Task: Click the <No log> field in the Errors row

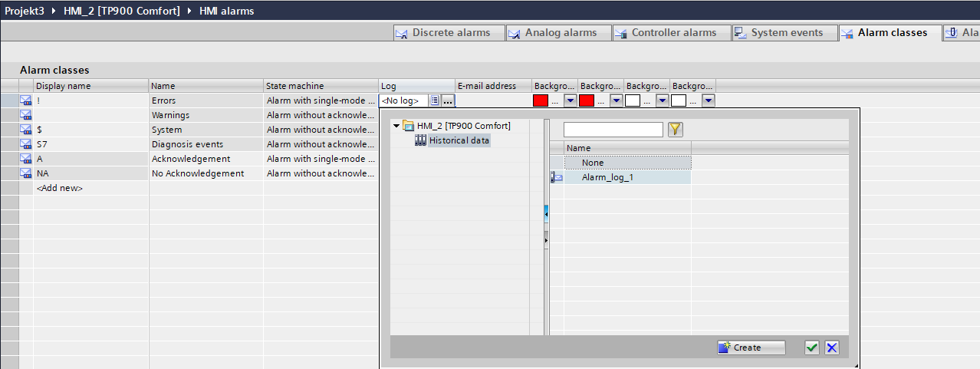Action: point(404,100)
